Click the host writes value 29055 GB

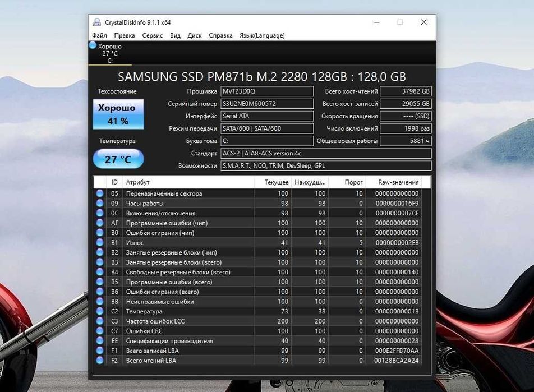pos(406,104)
